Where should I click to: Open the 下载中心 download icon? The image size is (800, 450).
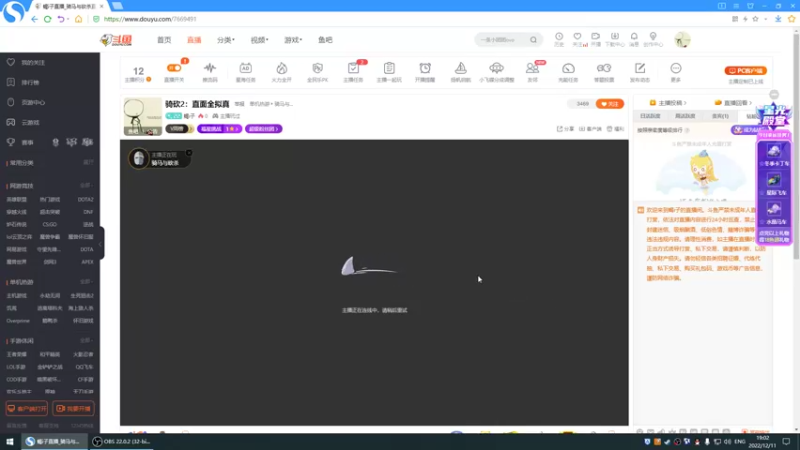pos(615,36)
